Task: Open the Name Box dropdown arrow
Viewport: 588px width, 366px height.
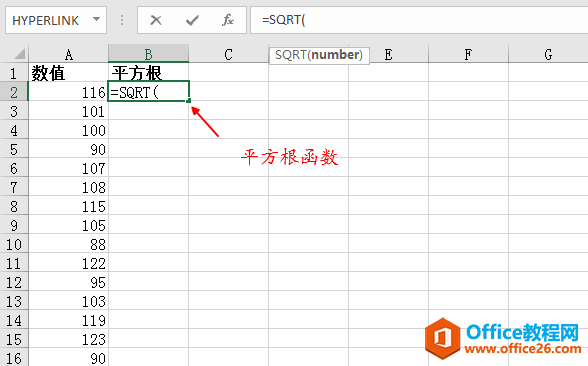Action: pyautogui.click(x=96, y=20)
